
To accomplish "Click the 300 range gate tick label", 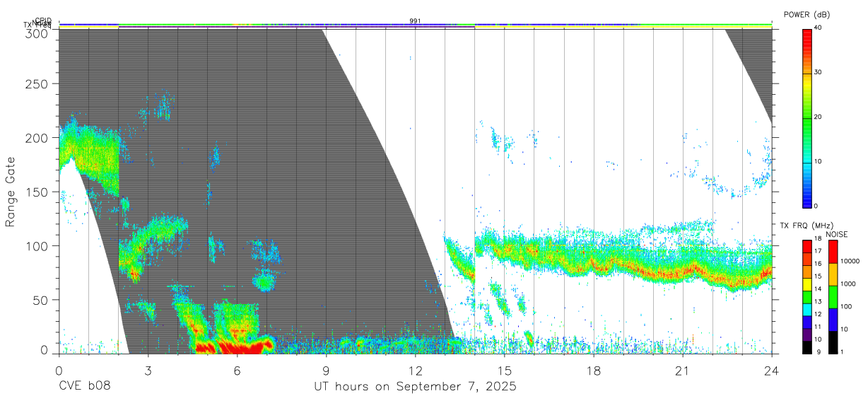I will pos(37,33).
